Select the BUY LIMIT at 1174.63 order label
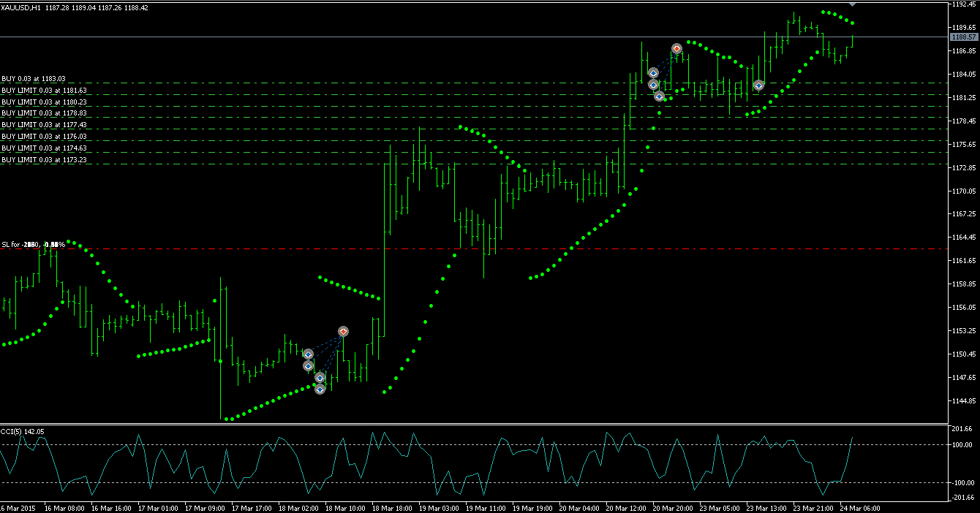This screenshot has width=980, height=513. 44,148
